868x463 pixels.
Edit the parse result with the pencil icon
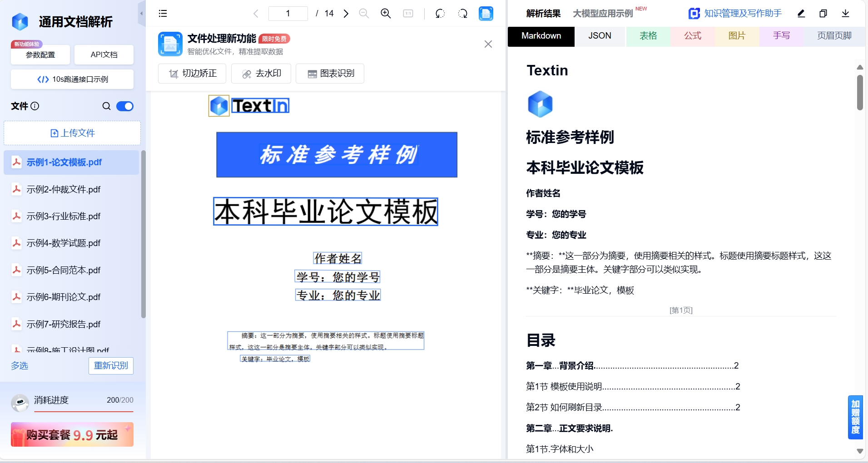pyautogui.click(x=801, y=13)
